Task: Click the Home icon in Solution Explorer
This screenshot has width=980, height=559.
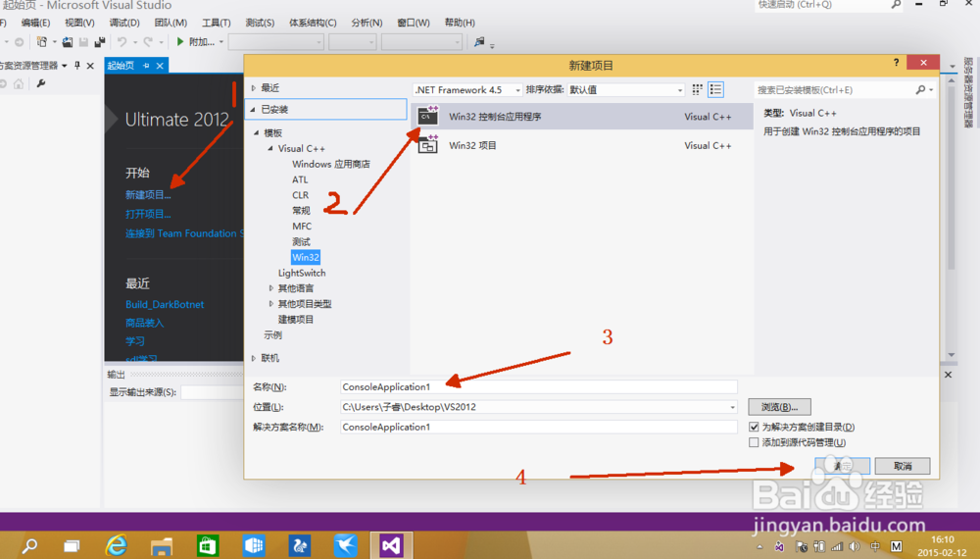Action: click(19, 83)
